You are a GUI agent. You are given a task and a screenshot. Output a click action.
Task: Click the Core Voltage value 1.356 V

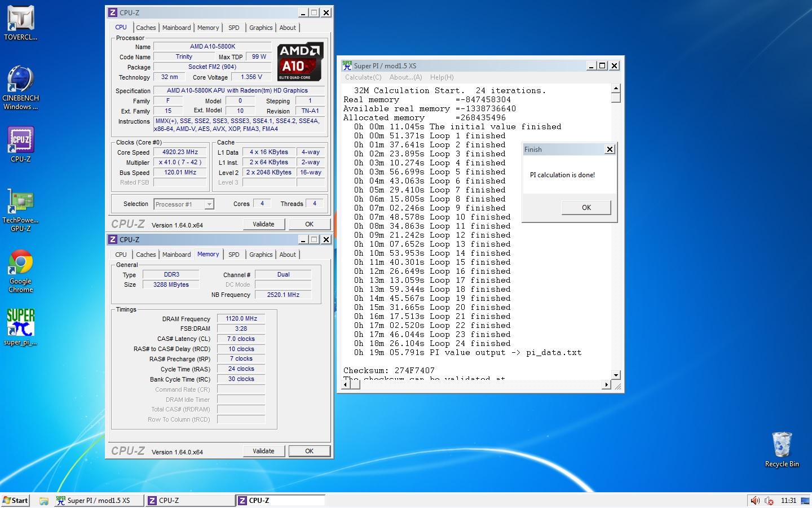(251, 77)
